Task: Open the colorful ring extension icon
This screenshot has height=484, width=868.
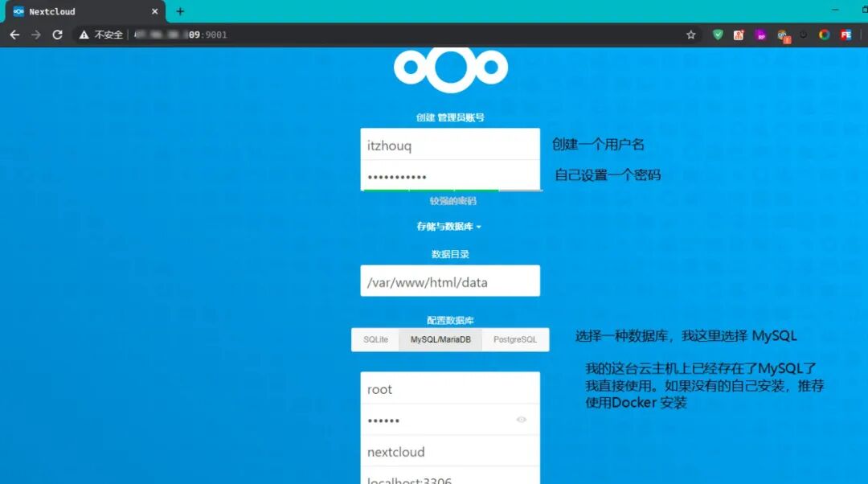Action: [825, 35]
